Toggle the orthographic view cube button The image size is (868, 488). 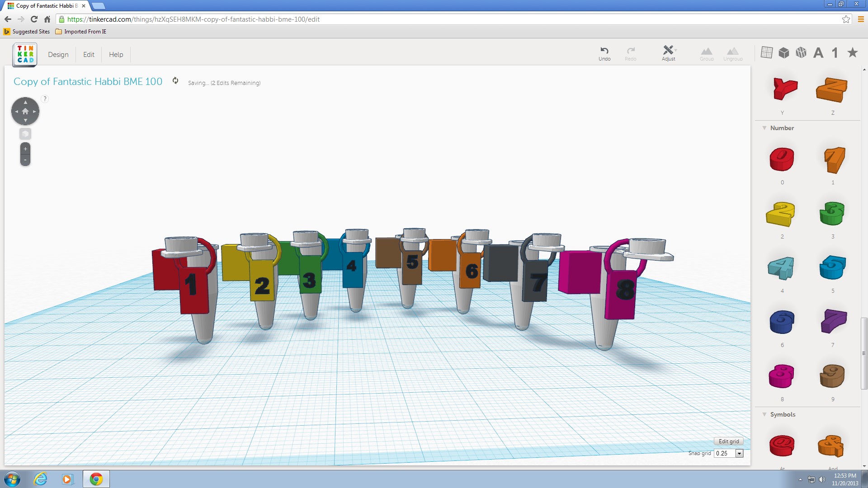(x=25, y=134)
